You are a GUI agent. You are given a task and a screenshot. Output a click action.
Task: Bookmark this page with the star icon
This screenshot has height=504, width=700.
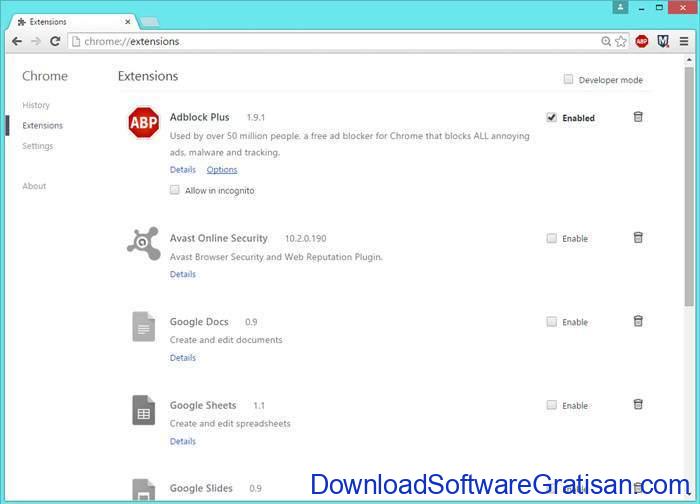click(x=621, y=42)
